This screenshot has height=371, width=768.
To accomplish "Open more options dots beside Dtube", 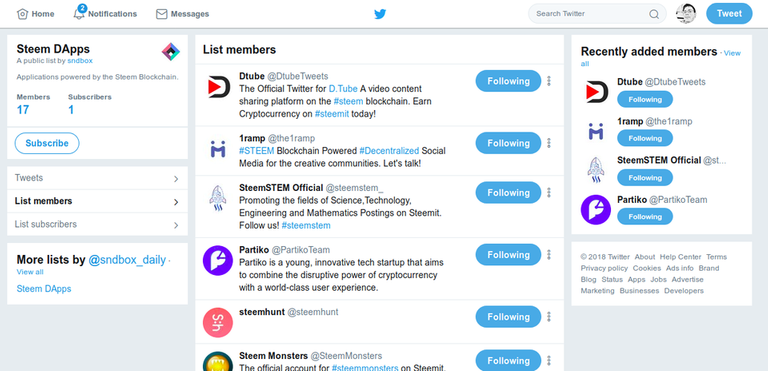I will coord(549,81).
